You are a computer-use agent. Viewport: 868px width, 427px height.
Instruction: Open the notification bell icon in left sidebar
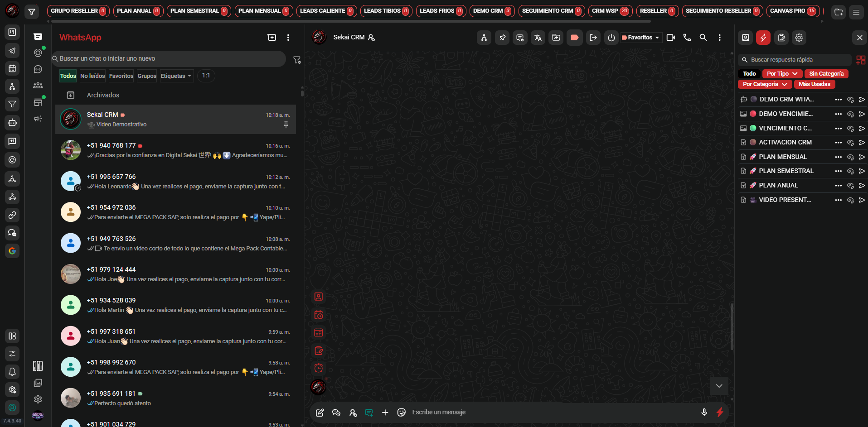coord(12,372)
